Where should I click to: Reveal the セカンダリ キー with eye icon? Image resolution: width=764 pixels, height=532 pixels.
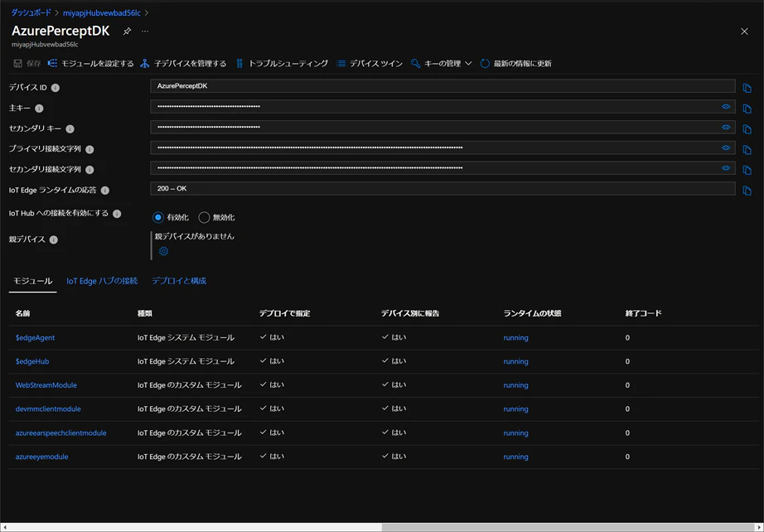point(726,127)
